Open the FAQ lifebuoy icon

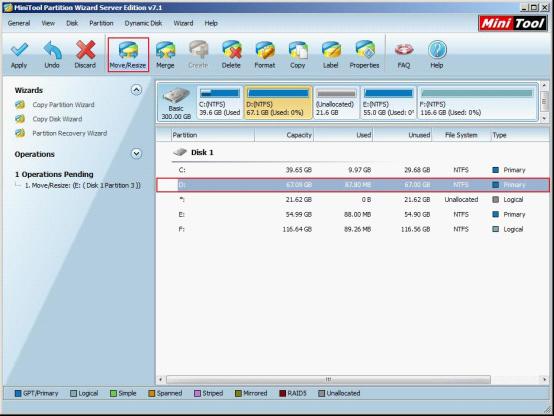pyautogui.click(x=404, y=50)
